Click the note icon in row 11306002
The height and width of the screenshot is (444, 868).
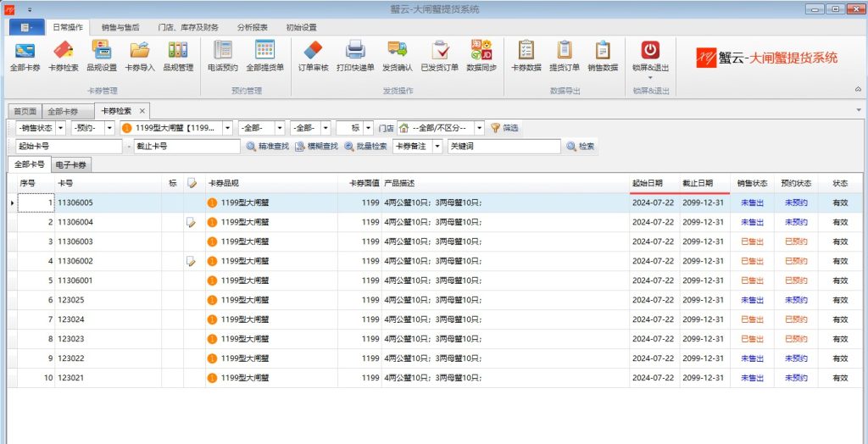(191, 261)
